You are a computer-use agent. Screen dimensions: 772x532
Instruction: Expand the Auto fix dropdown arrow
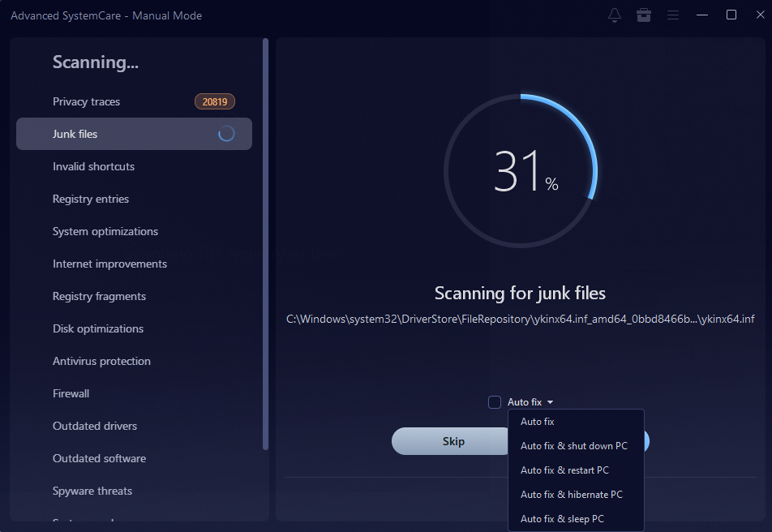[x=551, y=401]
